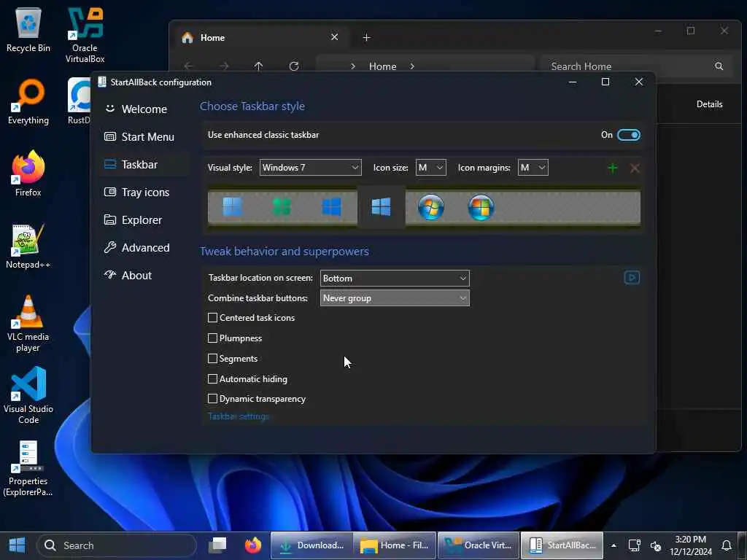The width and height of the screenshot is (747, 560).
Task: Open Everything search desktop shortcut
Action: click(28, 102)
